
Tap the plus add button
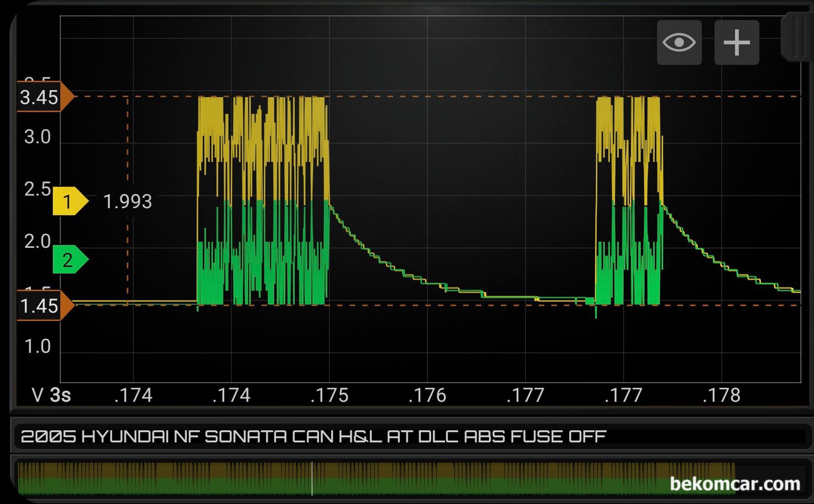736,42
